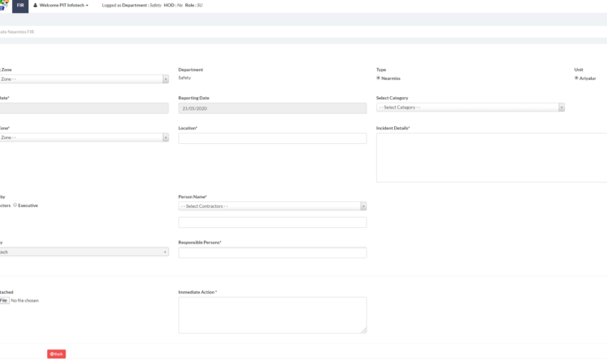Click the Responsible Persons input field
This screenshot has width=607, height=364.
point(272,253)
